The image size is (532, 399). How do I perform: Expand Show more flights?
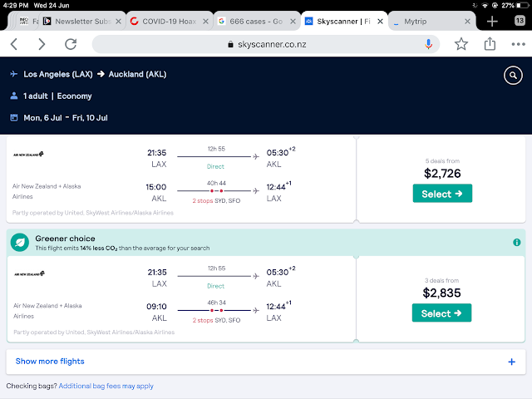266,362
